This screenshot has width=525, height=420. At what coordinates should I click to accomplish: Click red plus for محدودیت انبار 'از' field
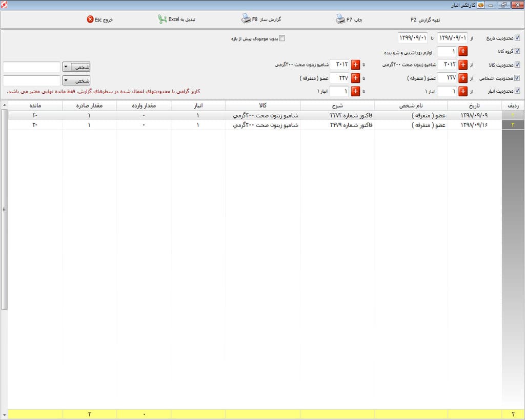pos(462,91)
